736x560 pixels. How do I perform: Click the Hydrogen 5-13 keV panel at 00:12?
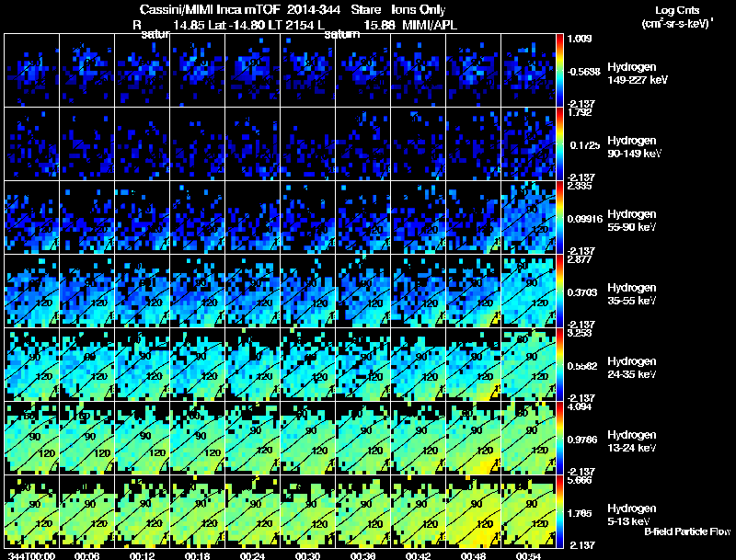143,512
